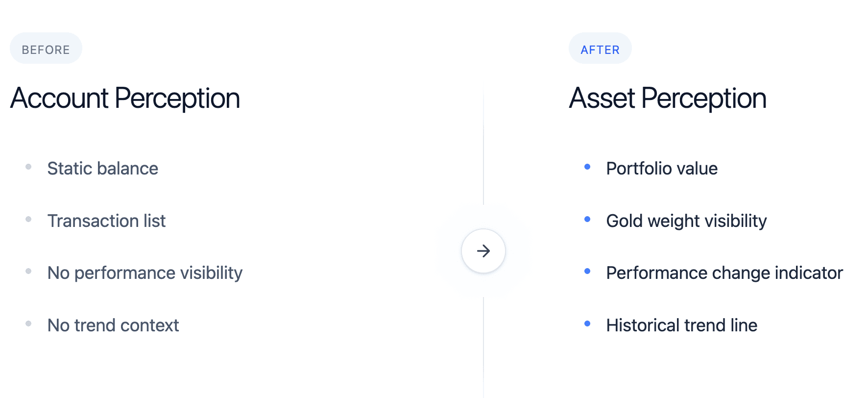868x398 pixels.
Task: Click No performance visibility text
Action: [x=145, y=273]
